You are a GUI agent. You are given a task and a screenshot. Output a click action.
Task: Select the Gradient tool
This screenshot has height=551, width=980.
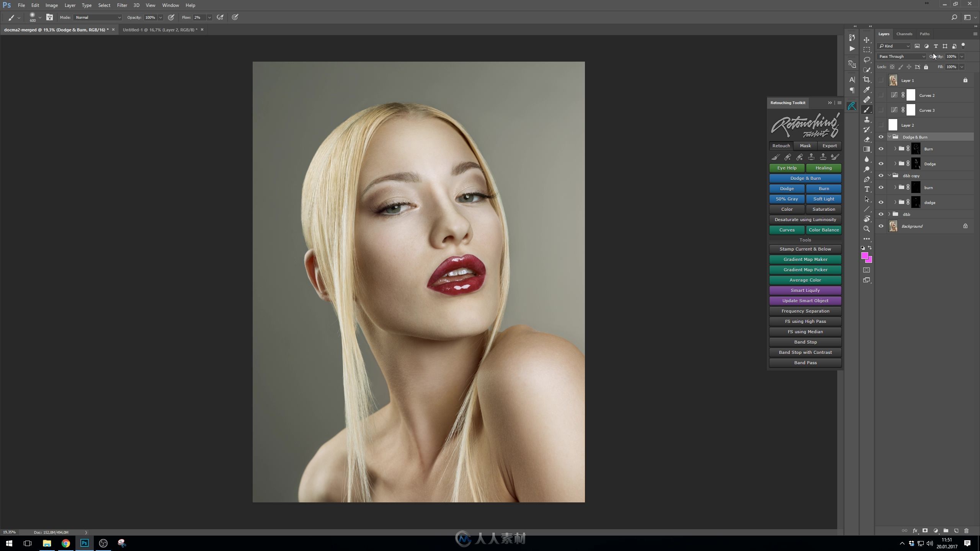click(x=867, y=149)
